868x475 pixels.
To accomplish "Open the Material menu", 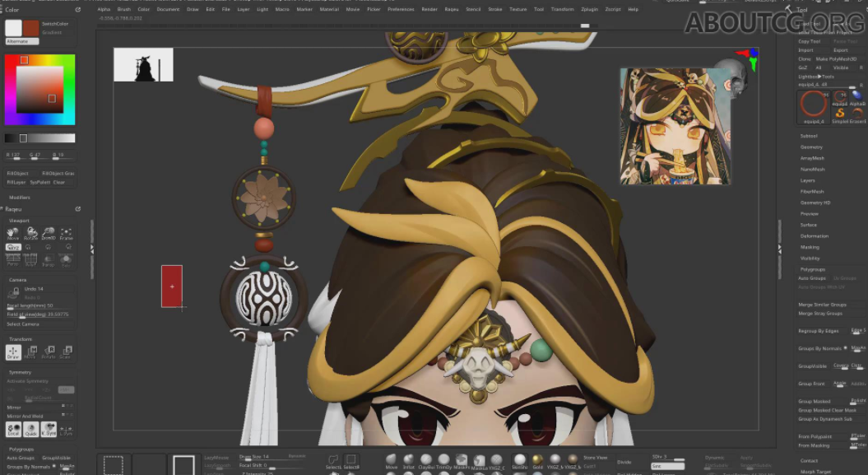I will [x=329, y=9].
